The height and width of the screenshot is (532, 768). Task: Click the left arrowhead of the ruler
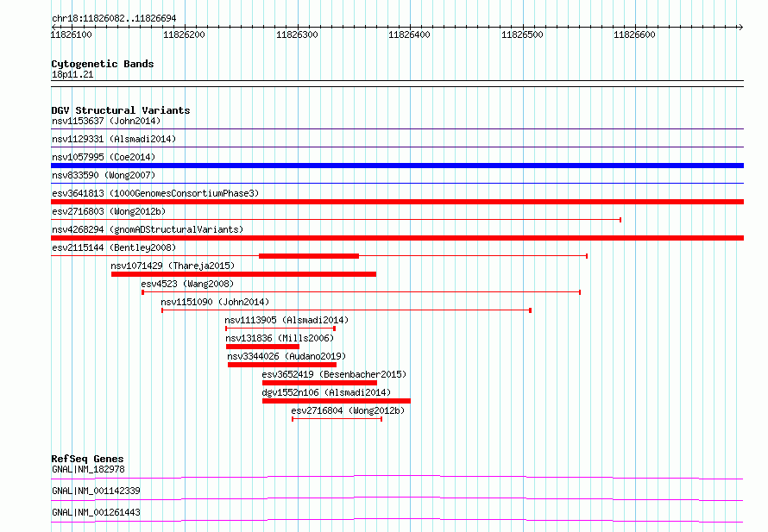pos(54,27)
